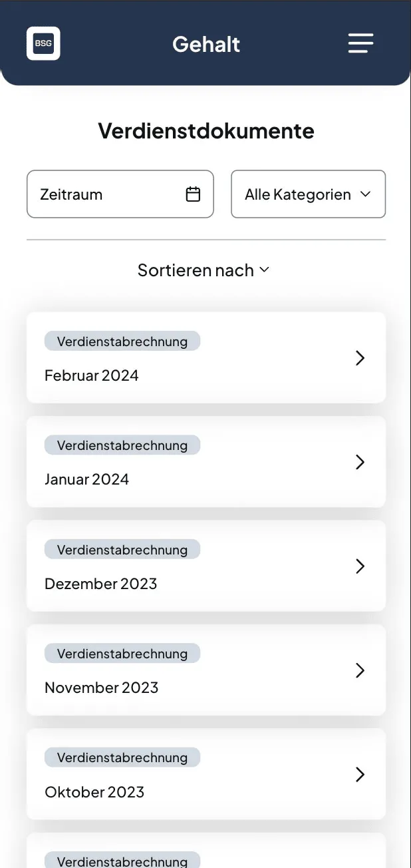Expand the Sortieren nach options

[x=196, y=270]
